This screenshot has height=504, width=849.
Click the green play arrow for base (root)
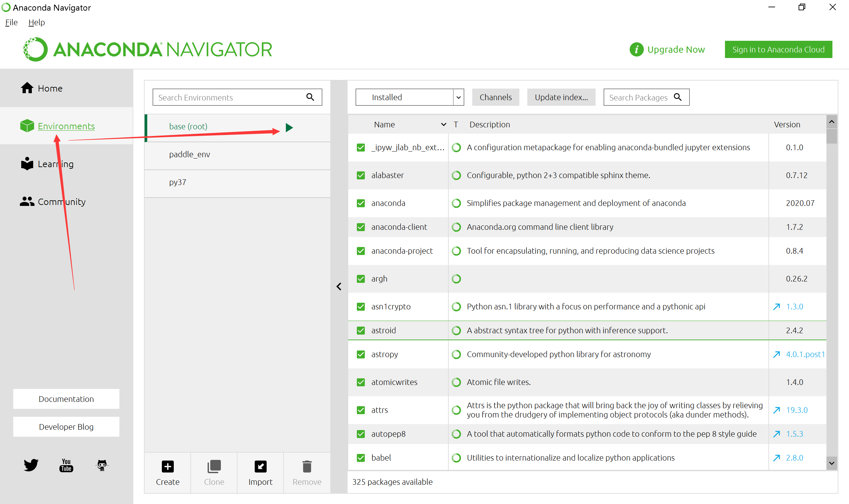[x=289, y=127]
